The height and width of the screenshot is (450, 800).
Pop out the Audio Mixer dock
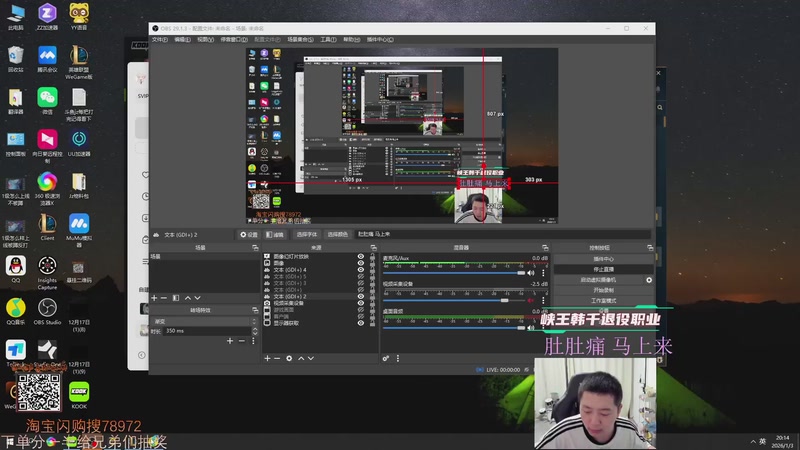click(x=545, y=248)
